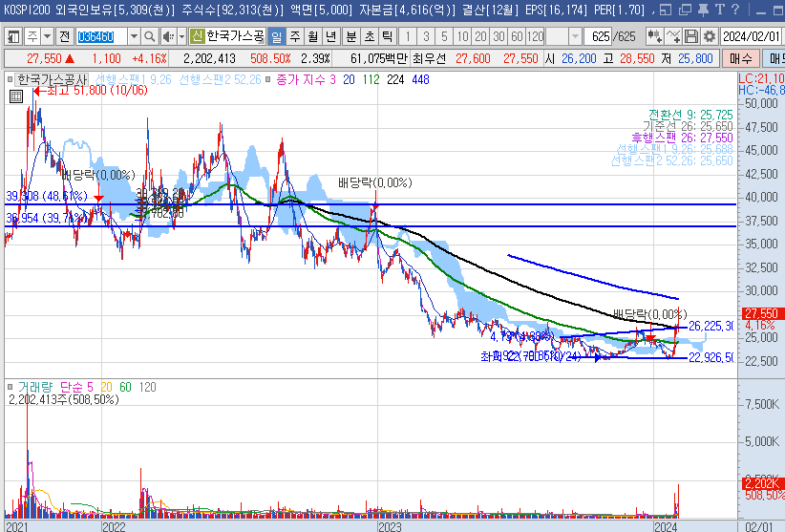Viewport: 785px width, 532px height.
Task: Click the red 2,202K volume tag on axis
Action: (761, 483)
